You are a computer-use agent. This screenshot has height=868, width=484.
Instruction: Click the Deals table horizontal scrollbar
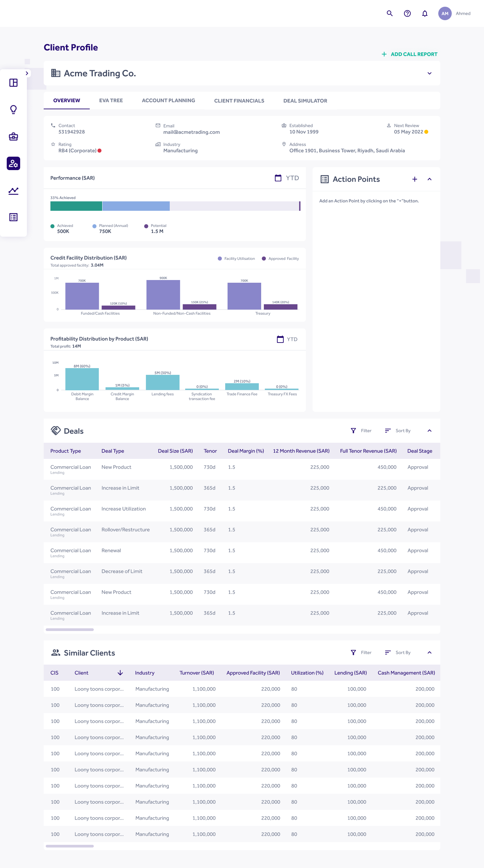point(70,629)
